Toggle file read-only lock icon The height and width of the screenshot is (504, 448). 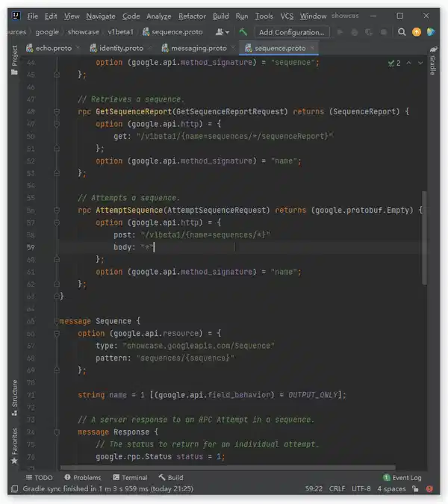414,489
